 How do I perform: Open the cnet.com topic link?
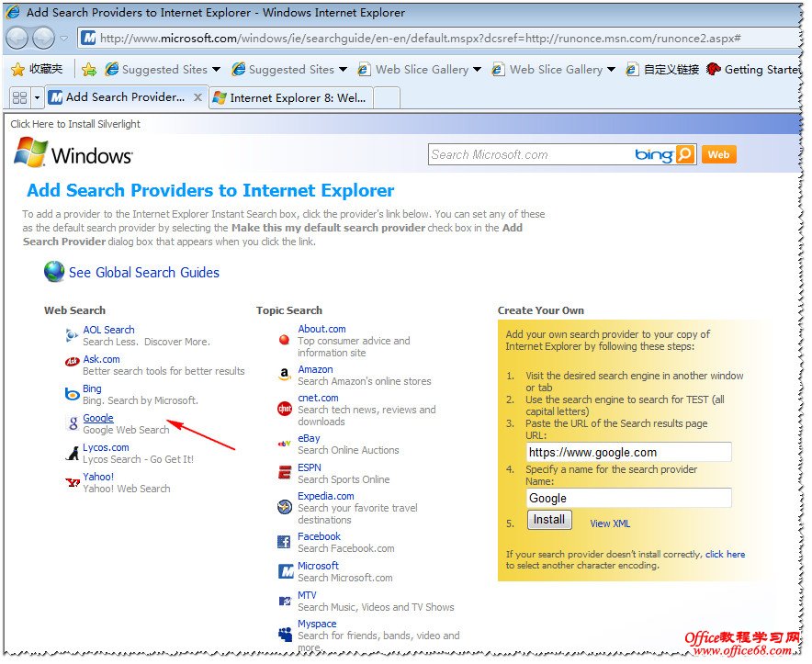(x=318, y=398)
